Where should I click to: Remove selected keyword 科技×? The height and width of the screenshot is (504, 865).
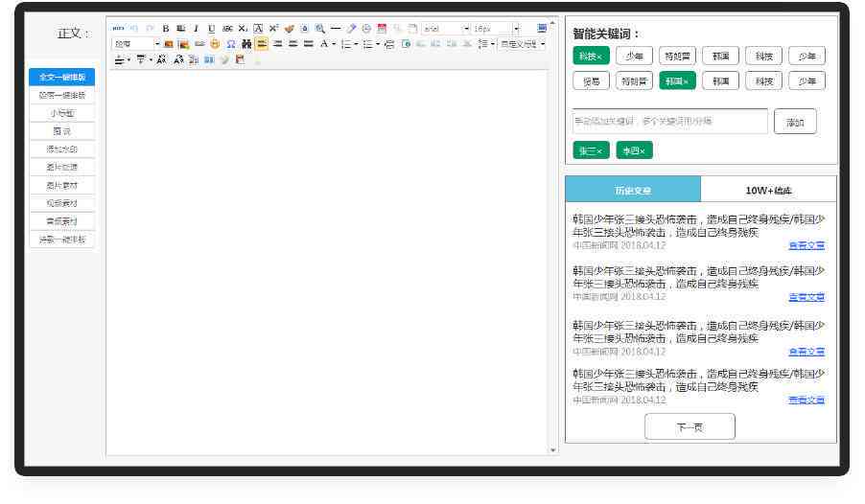coord(591,57)
